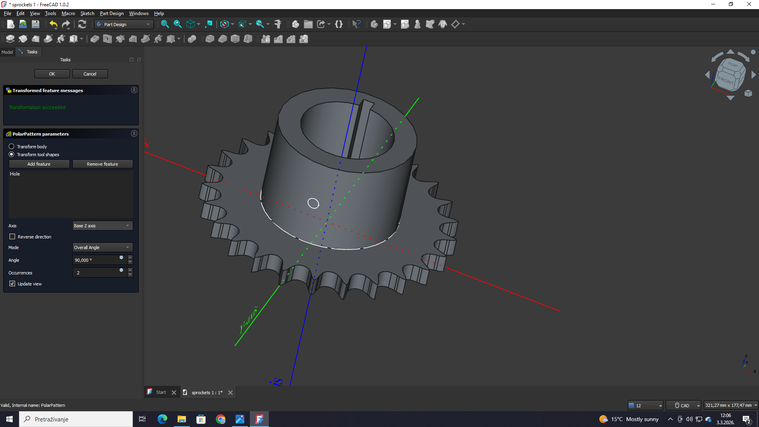Open the Sketch menu
759x427 pixels.
(x=87, y=14)
